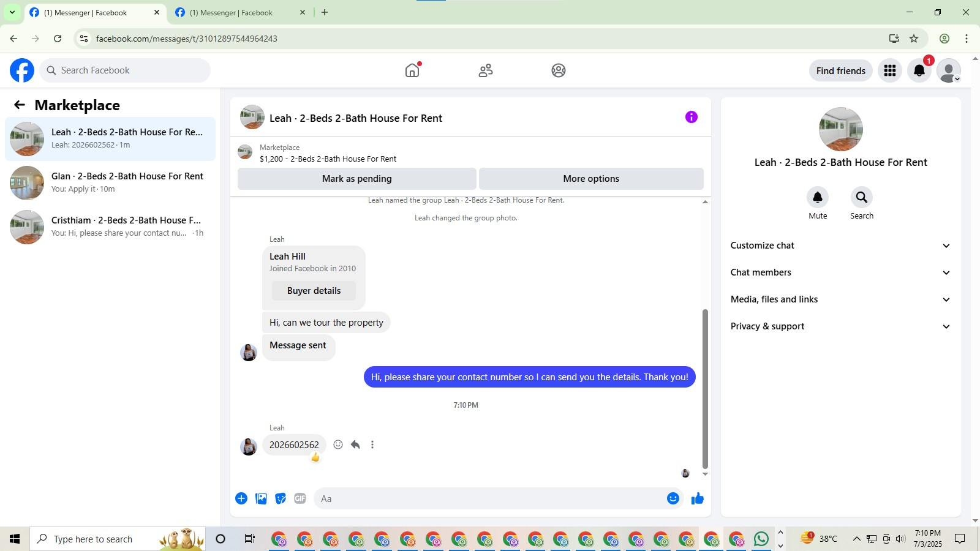
Task: Select Leah 2-Beds 2-Bath House conversation
Action: tap(110, 139)
